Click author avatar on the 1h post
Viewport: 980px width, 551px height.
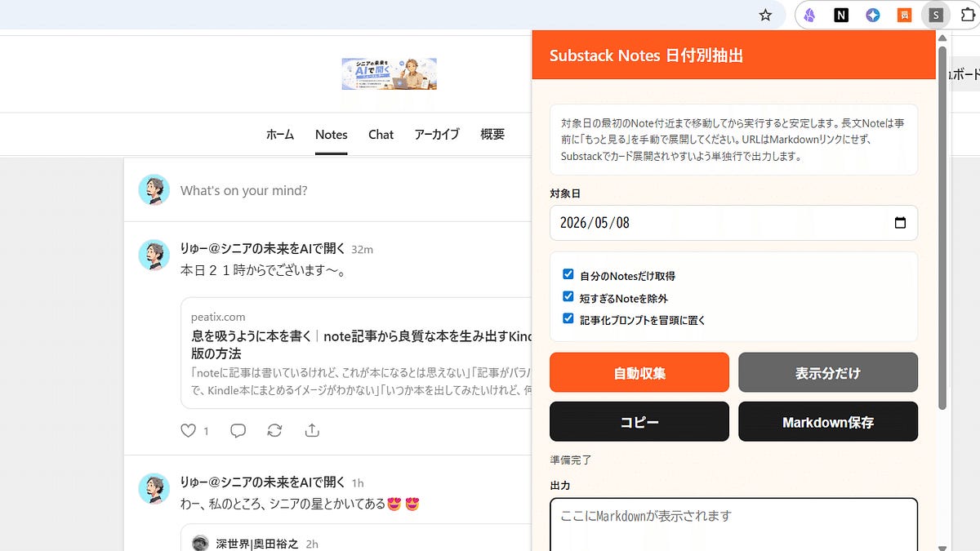(x=154, y=488)
